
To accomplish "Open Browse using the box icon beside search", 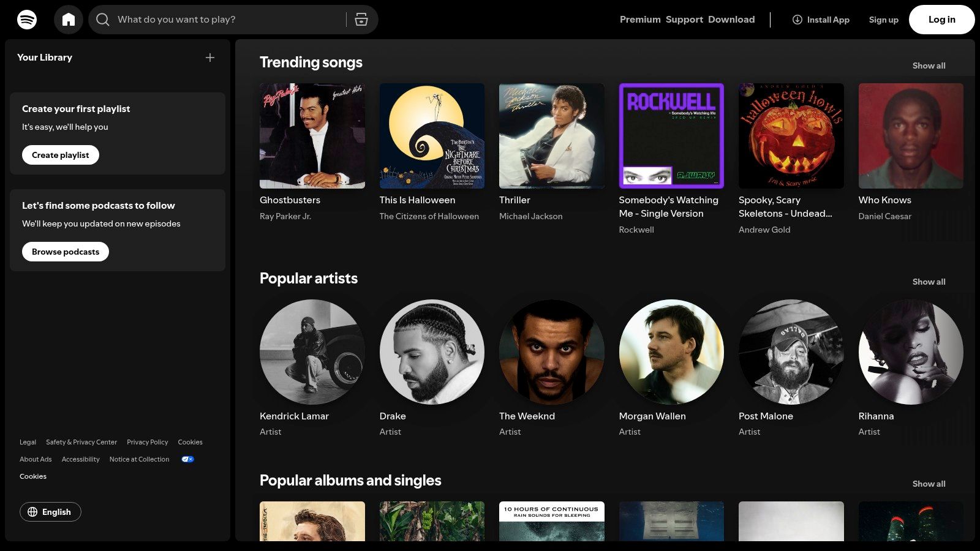I will click(x=361, y=19).
